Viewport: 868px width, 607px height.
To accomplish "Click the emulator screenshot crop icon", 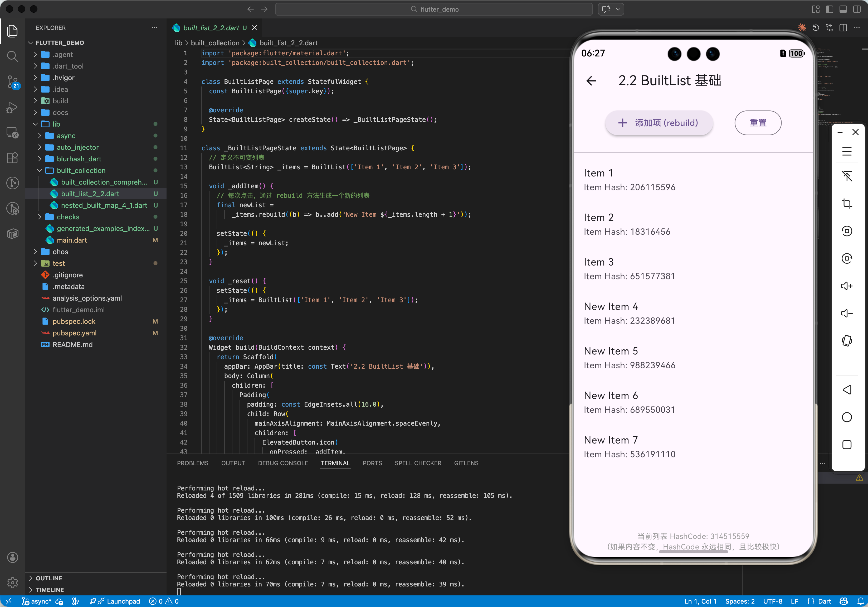I will point(846,204).
